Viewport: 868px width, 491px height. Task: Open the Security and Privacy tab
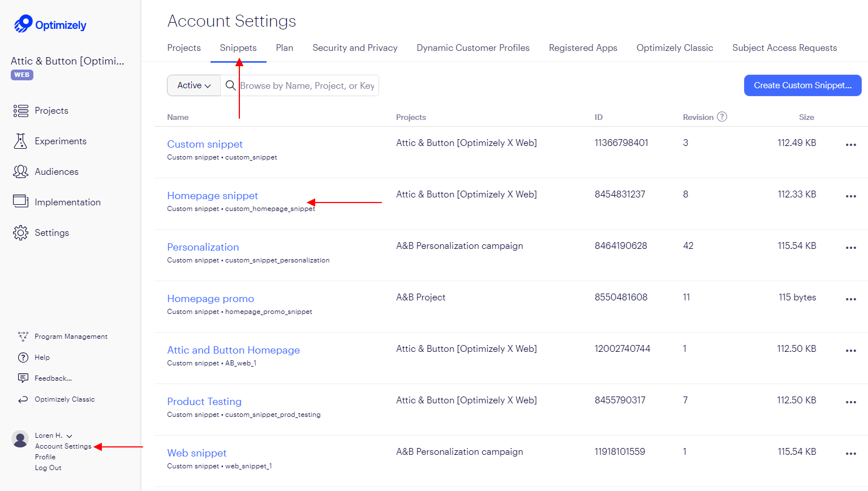(355, 48)
